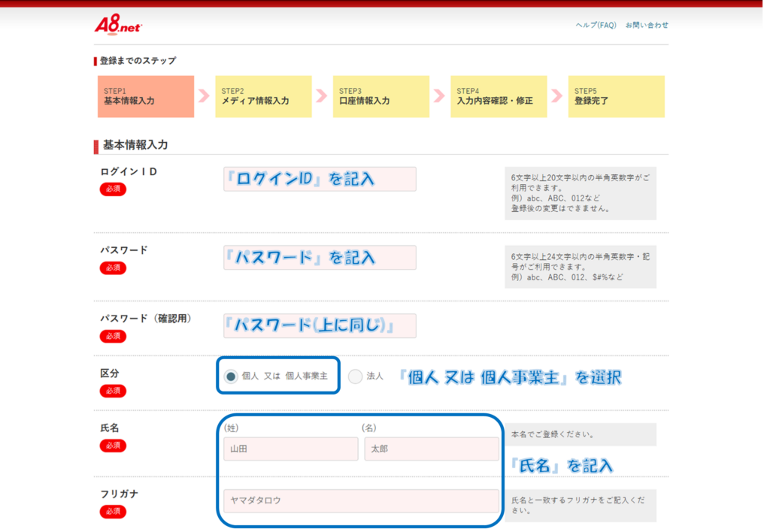Select STEP4 入力内容確認・修正 step

499,96
